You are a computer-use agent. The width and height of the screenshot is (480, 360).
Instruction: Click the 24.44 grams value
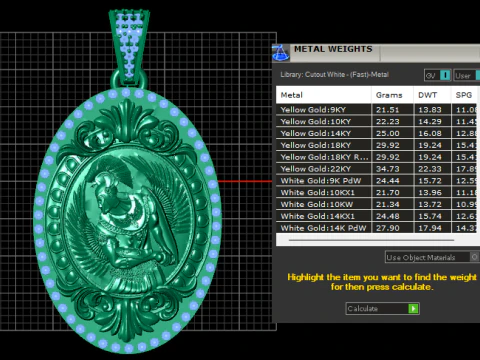tap(387, 181)
